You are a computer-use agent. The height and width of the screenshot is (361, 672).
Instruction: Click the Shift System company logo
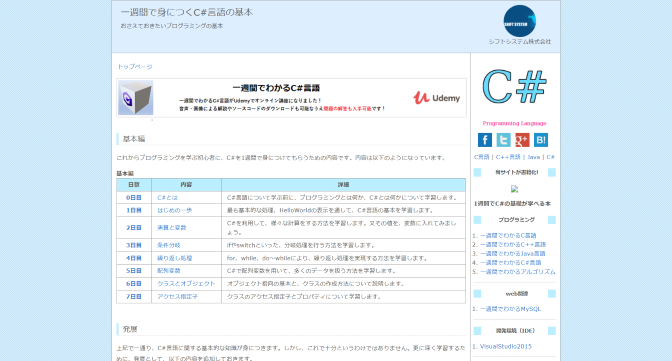click(519, 21)
